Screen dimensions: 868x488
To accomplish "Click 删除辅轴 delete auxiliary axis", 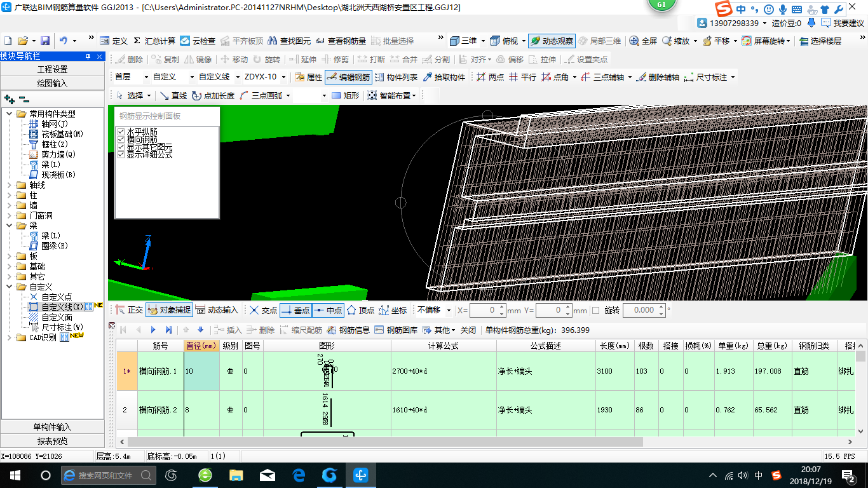I will click(658, 78).
